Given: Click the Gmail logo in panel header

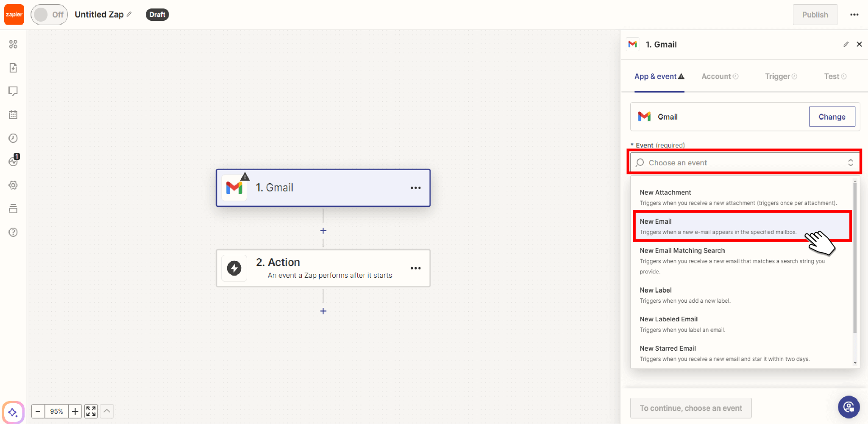Looking at the screenshot, I should click(633, 44).
